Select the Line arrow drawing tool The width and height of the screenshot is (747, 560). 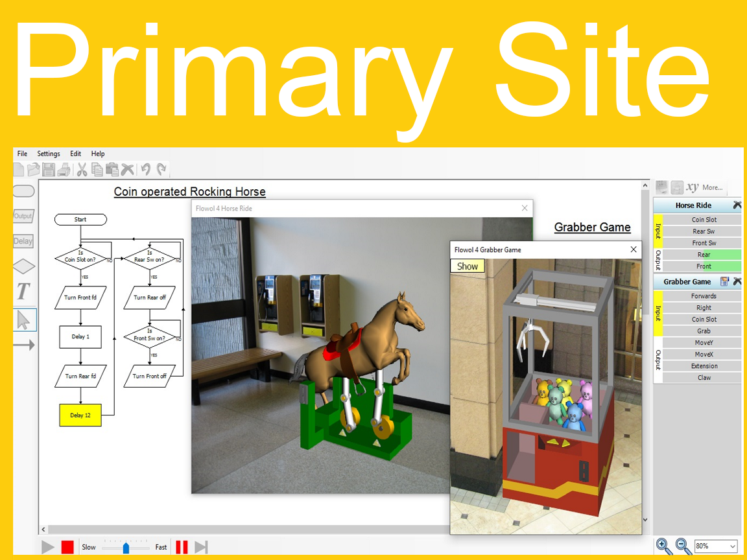(x=24, y=345)
